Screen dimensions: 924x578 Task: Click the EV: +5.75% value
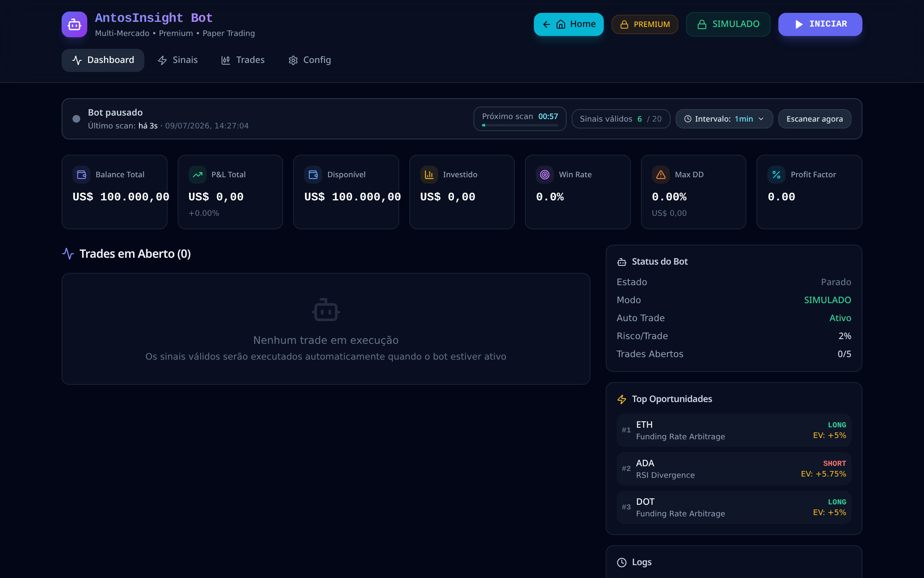click(823, 474)
